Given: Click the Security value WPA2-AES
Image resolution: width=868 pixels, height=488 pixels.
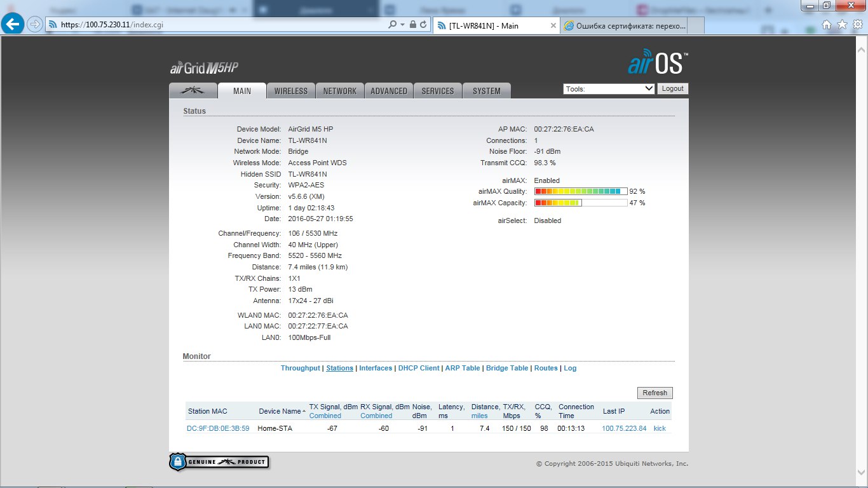Looking at the screenshot, I should (x=306, y=185).
